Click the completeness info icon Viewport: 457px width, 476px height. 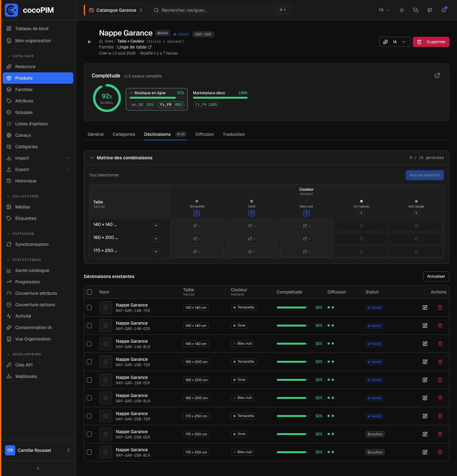pyautogui.click(x=437, y=76)
